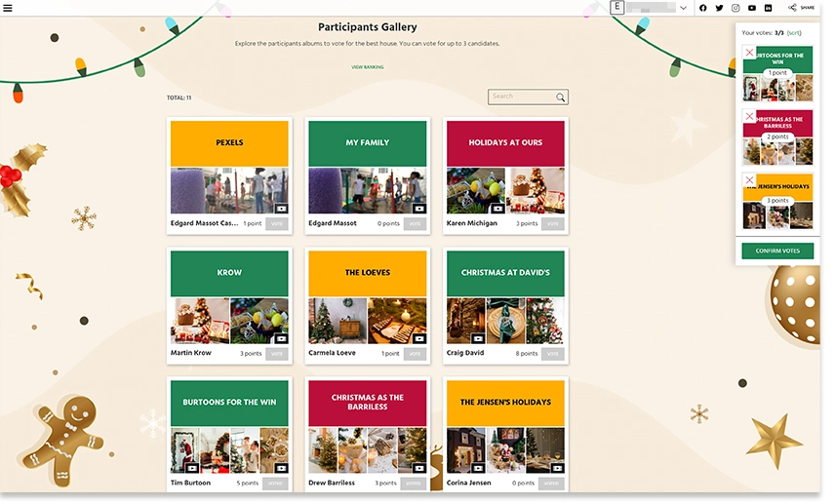Open the Krow album banner
Viewport: 835px width, 504px height.
pyautogui.click(x=229, y=273)
